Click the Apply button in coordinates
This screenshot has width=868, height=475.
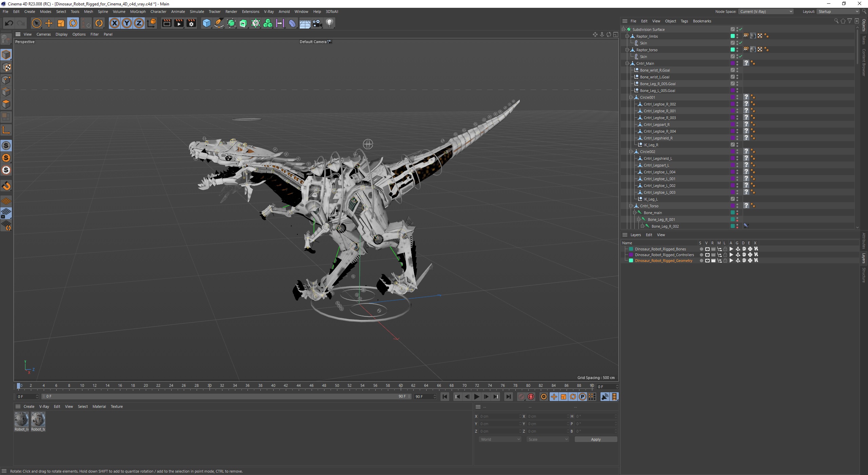[x=595, y=439]
